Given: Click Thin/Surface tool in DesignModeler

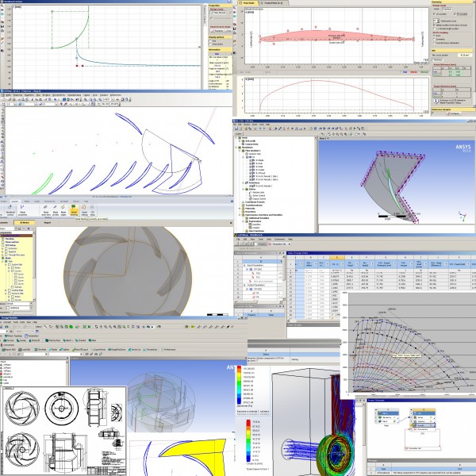Looking at the screenshot, I should (53, 340).
